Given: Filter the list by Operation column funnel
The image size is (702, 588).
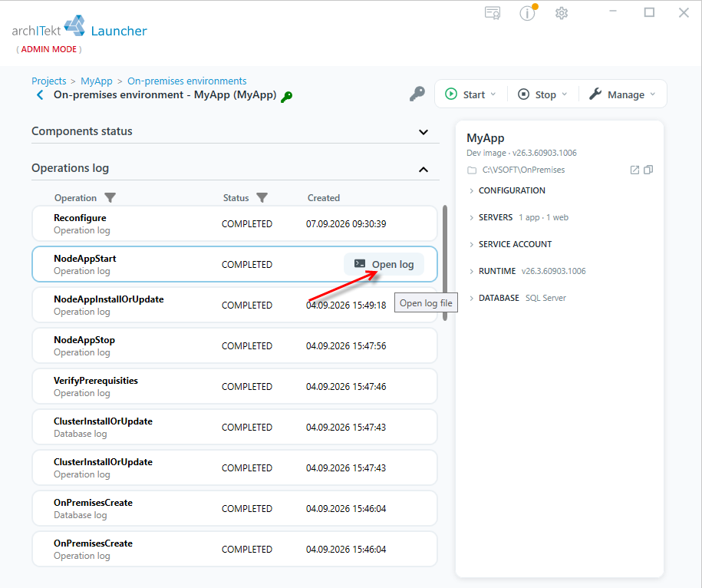Looking at the screenshot, I should tap(110, 197).
